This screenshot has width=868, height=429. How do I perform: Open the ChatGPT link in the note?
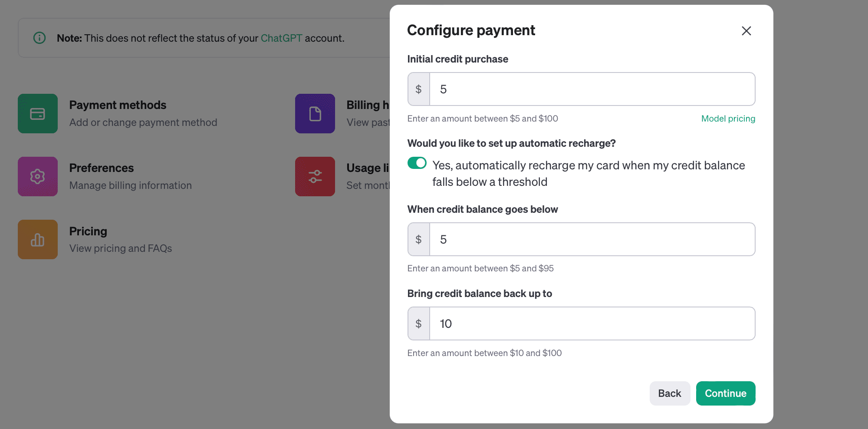click(x=281, y=38)
